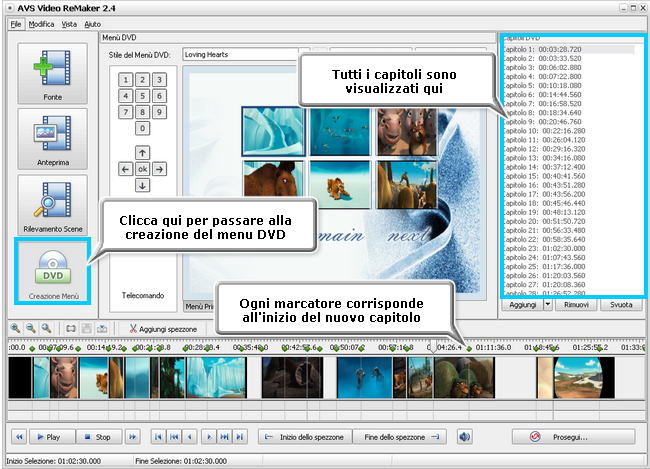Click the Menù Pri tab below preview

(199, 306)
